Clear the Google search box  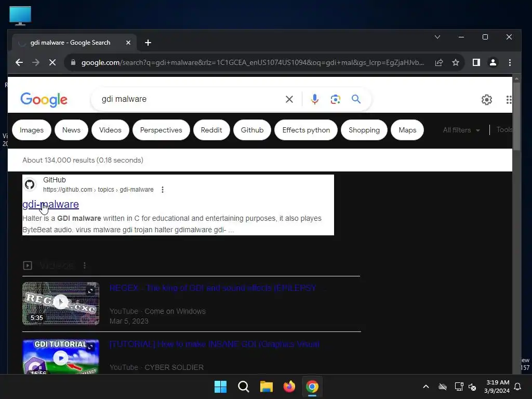[x=289, y=99]
